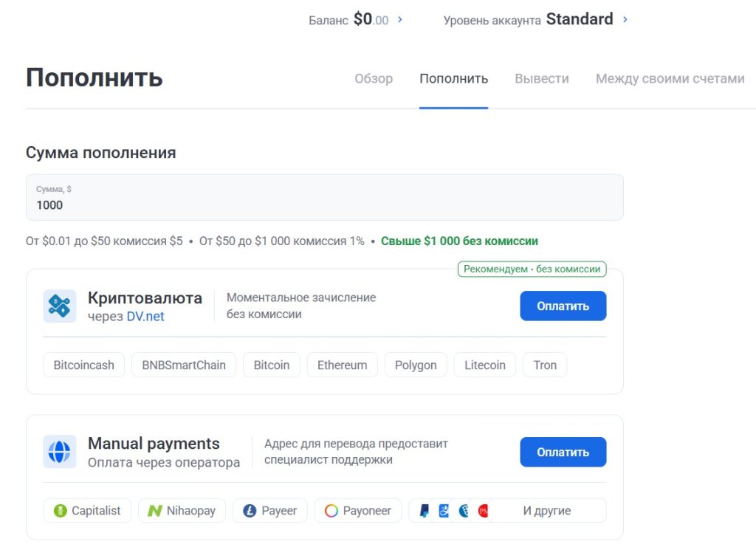Click the PayPal icon in other payment methods

click(x=425, y=510)
